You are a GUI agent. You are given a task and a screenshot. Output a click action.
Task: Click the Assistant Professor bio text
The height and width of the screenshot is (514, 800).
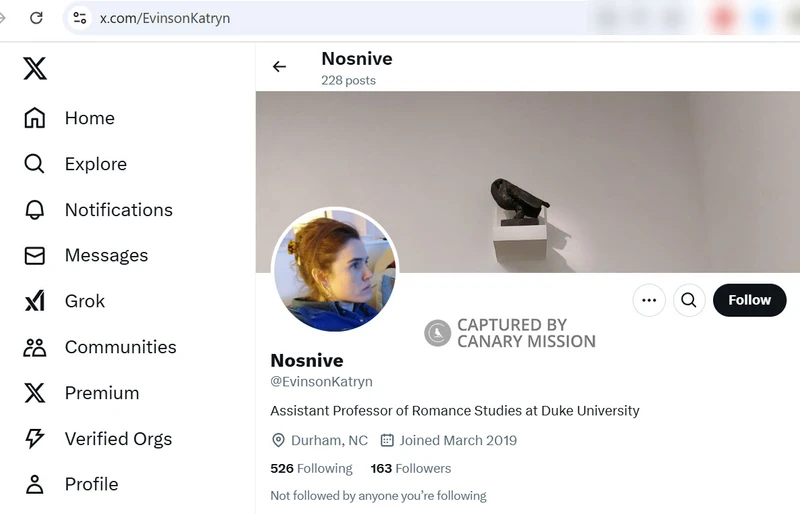coord(455,411)
